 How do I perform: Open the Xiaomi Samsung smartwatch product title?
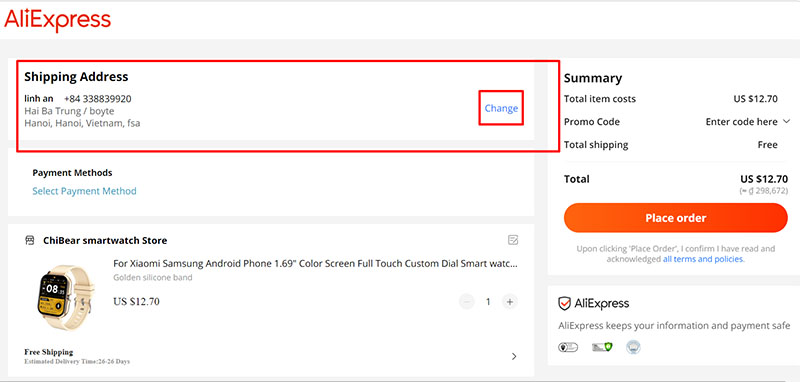click(315, 264)
